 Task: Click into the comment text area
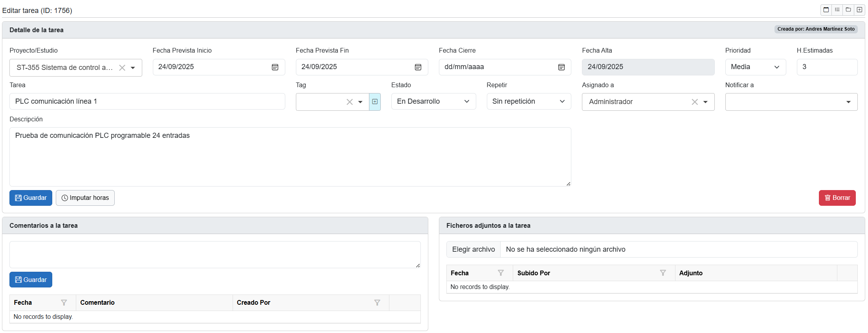pos(215,255)
